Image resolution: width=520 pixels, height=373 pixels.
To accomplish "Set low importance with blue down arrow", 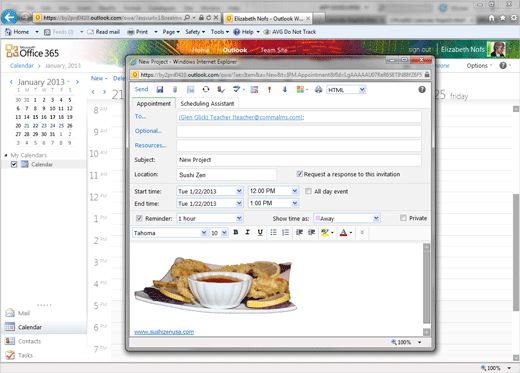I will 285,89.
